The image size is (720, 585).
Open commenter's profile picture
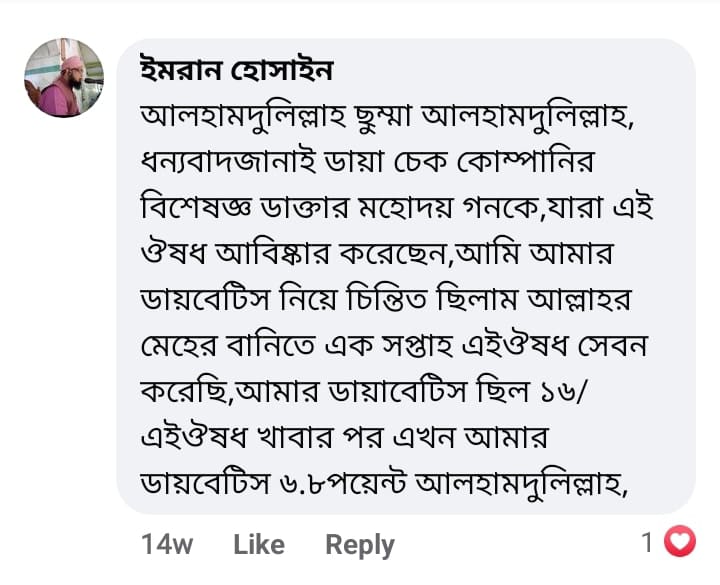click(x=64, y=78)
